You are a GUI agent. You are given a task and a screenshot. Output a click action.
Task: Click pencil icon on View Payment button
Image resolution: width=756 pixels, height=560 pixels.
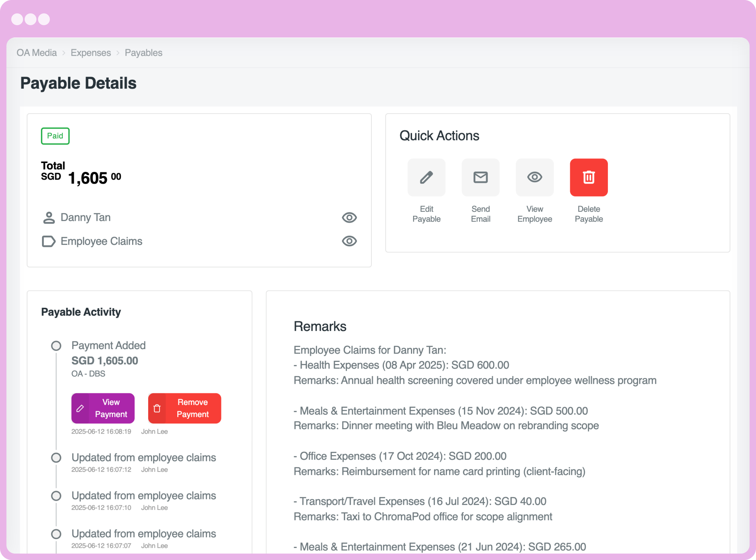(80, 408)
